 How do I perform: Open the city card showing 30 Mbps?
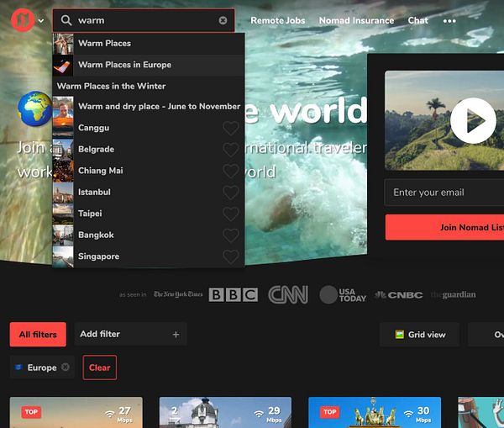pyautogui.click(x=375, y=413)
